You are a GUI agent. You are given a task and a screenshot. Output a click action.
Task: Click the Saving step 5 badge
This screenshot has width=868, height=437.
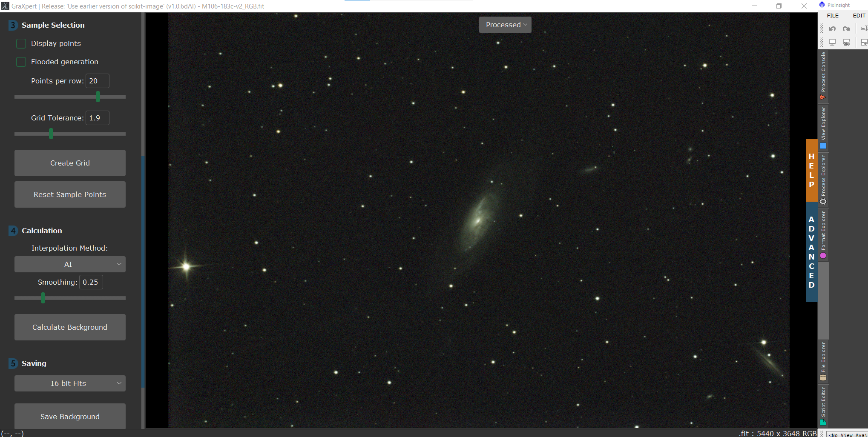point(13,363)
